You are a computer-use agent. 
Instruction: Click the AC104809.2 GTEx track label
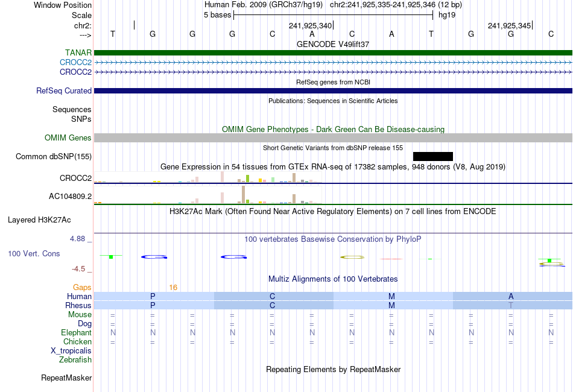[70, 196]
